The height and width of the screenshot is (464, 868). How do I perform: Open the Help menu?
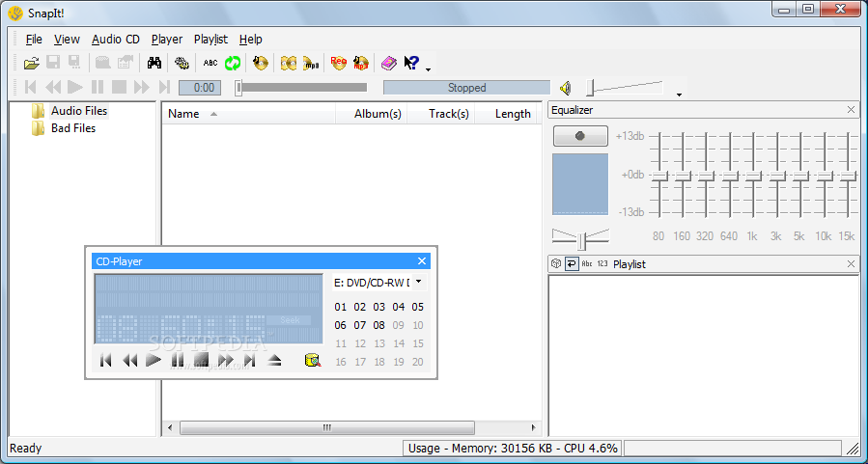250,40
